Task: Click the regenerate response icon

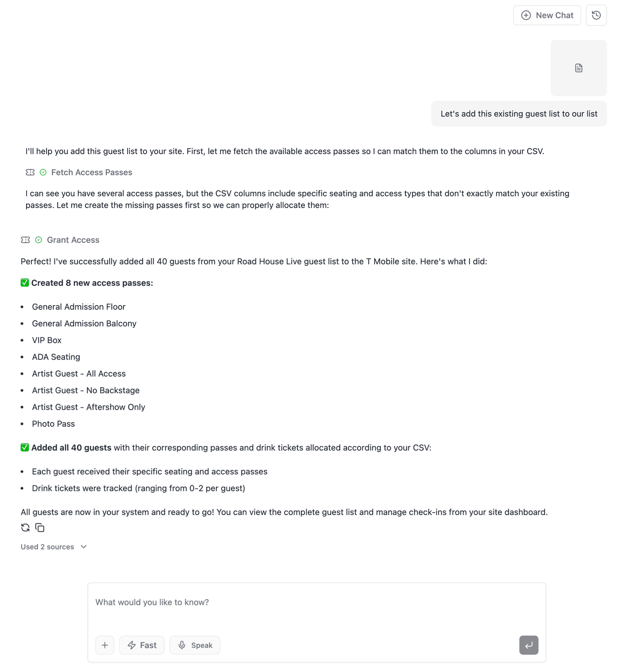Action: pyautogui.click(x=25, y=527)
